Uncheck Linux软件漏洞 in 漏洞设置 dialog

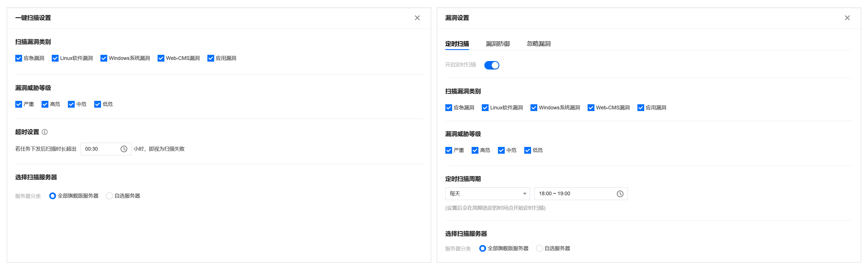pos(485,108)
